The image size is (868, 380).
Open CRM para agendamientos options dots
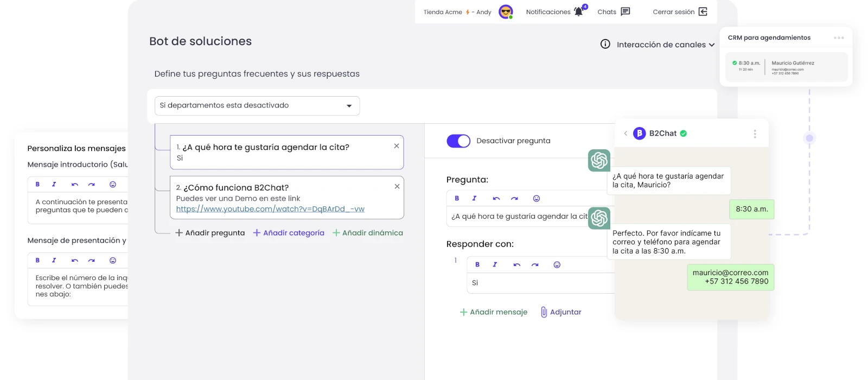click(839, 38)
